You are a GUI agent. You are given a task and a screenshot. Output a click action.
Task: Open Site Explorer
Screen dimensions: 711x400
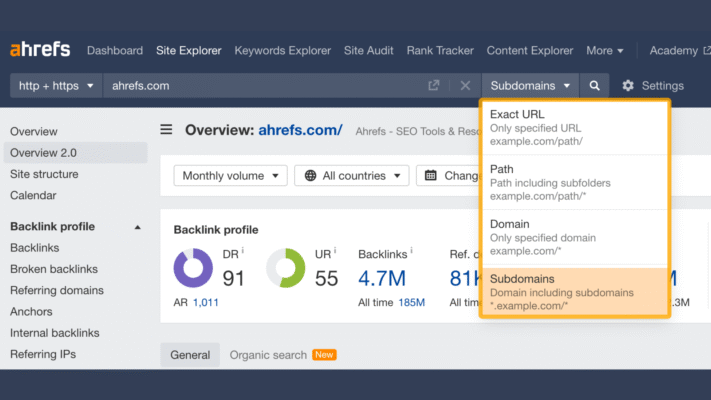point(189,50)
